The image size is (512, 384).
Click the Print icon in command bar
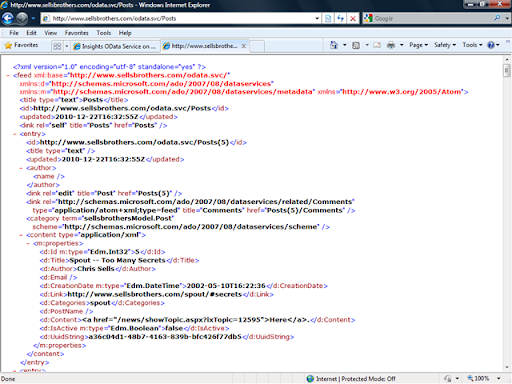(391, 45)
